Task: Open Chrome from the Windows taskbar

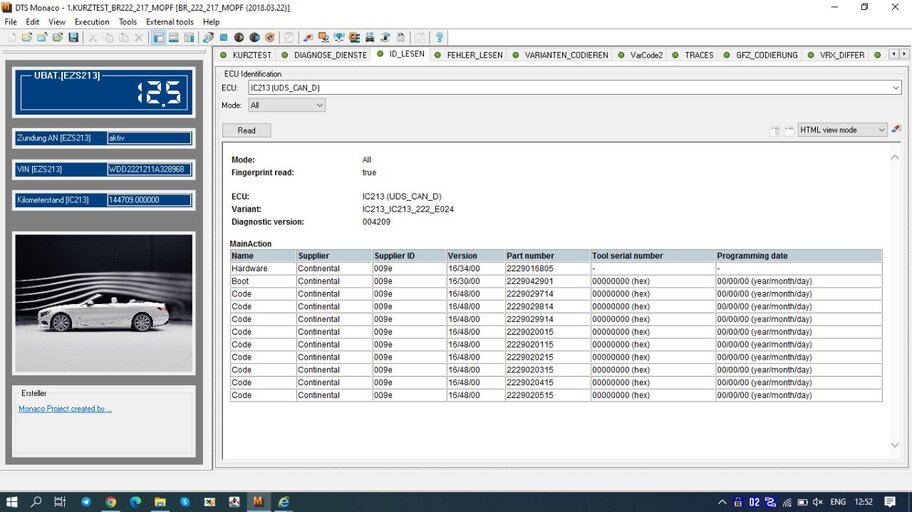Action: tap(110, 501)
